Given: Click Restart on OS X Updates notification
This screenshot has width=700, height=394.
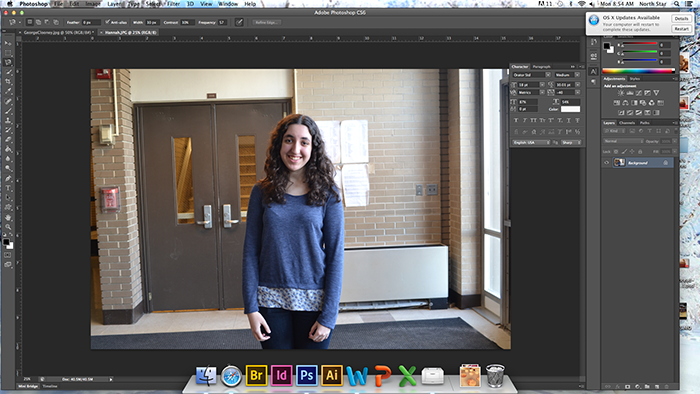Looking at the screenshot, I should click(681, 29).
